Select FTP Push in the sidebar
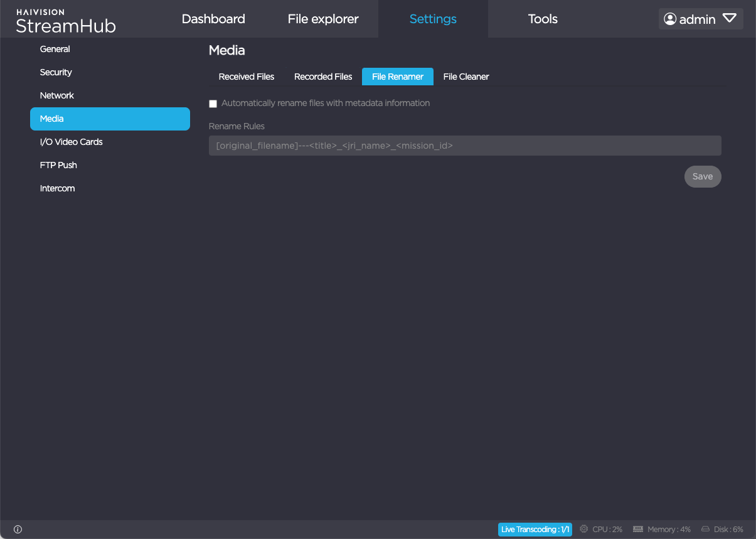This screenshot has width=756, height=539. [58, 165]
